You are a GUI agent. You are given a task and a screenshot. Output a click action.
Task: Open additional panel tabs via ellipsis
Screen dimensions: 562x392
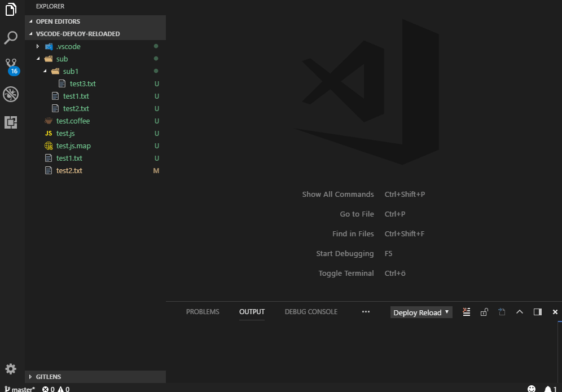click(366, 312)
